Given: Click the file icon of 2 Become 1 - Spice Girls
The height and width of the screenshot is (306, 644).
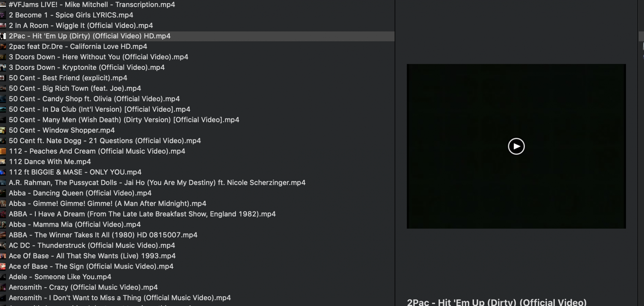Looking at the screenshot, I should (x=3, y=15).
